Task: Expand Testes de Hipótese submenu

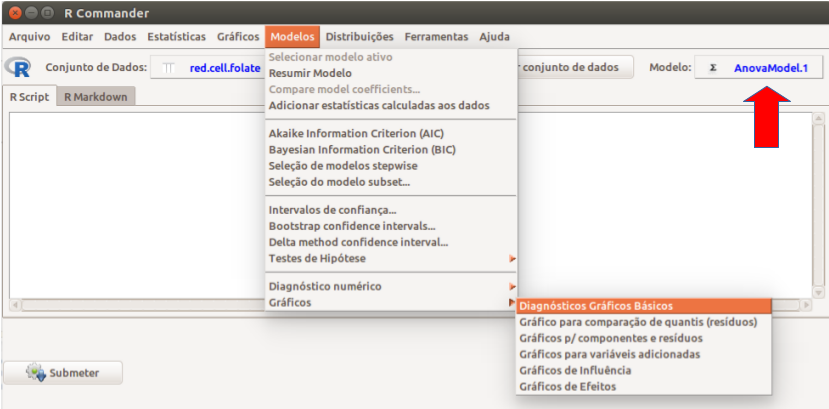Action: pyautogui.click(x=391, y=258)
